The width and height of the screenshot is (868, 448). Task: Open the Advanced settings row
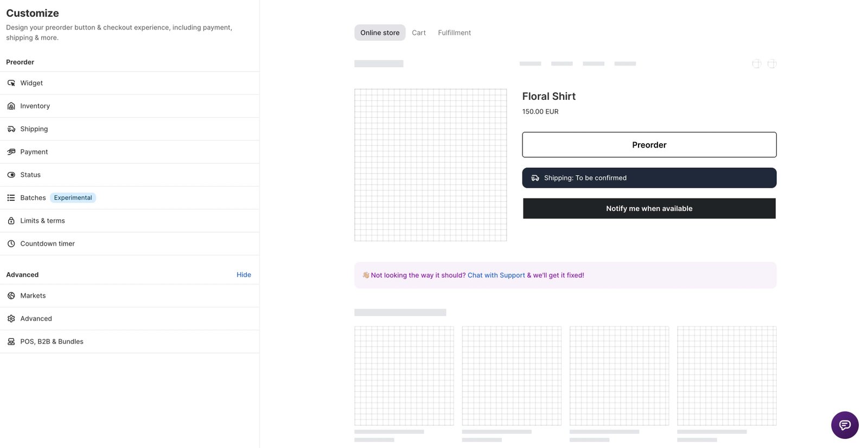tap(130, 318)
